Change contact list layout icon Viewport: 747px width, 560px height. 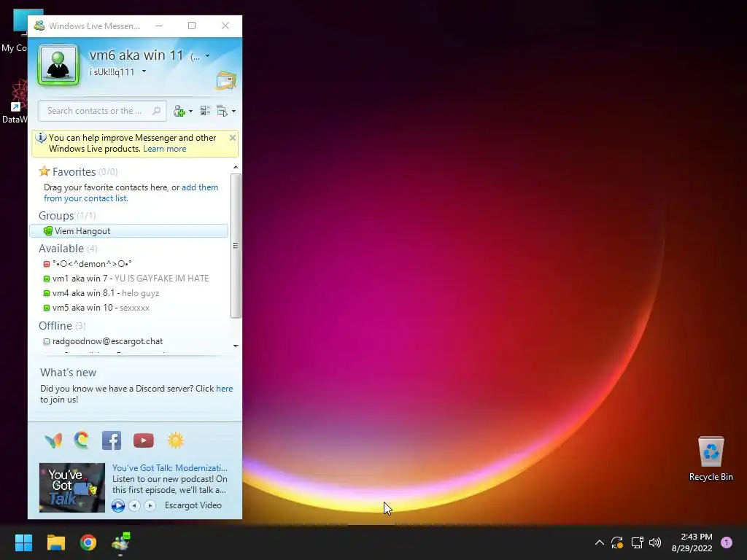205,111
